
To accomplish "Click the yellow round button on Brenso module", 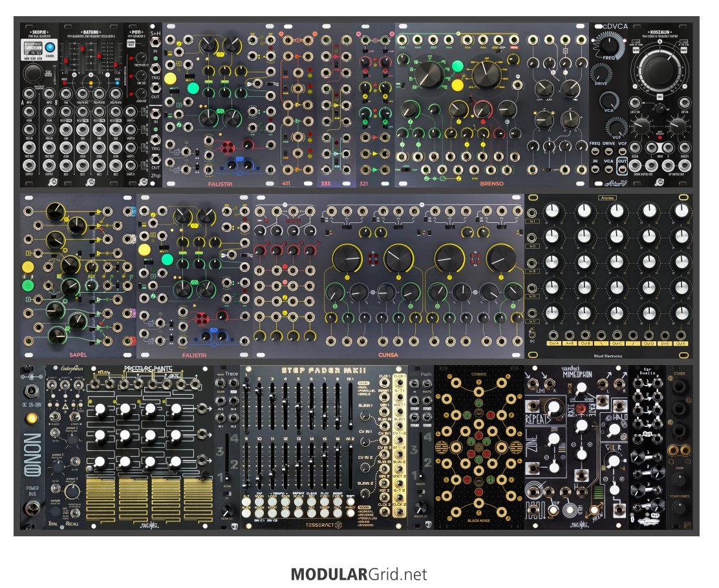I will (457, 85).
